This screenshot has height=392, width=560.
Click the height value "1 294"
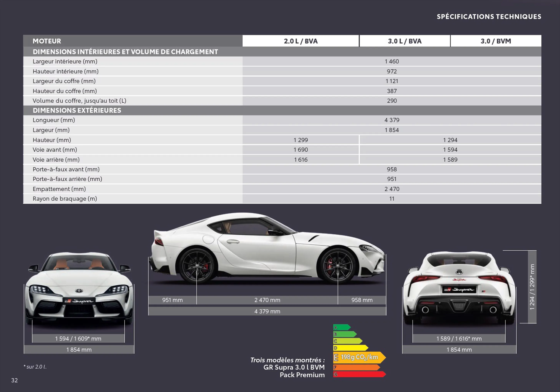click(450, 140)
